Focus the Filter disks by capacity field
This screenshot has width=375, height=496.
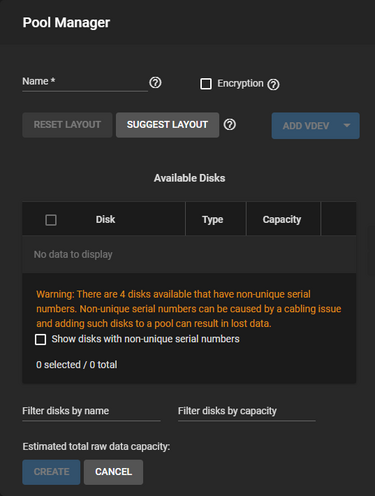pos(247,412)
